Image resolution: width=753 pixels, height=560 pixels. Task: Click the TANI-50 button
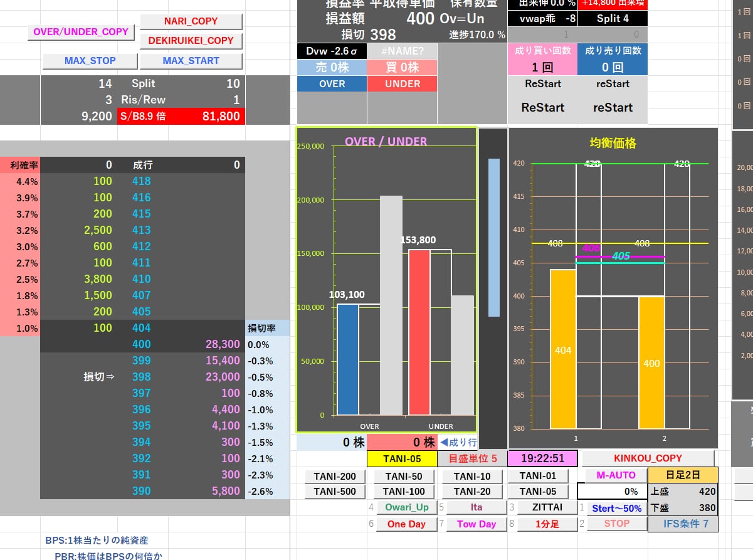click(404, 477)
